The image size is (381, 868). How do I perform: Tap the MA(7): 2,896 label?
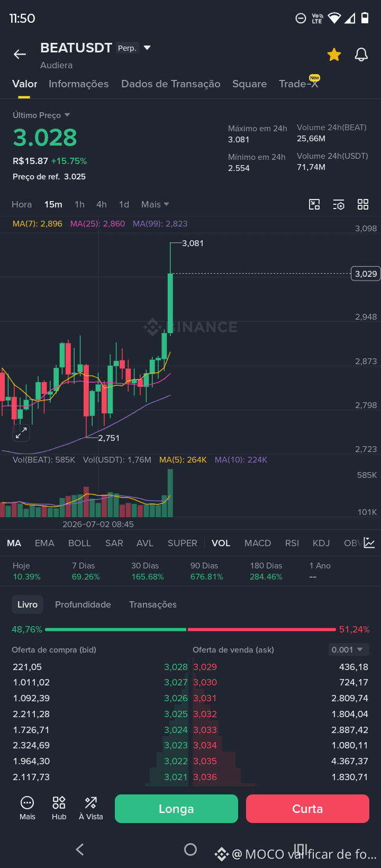coord(37,223)
